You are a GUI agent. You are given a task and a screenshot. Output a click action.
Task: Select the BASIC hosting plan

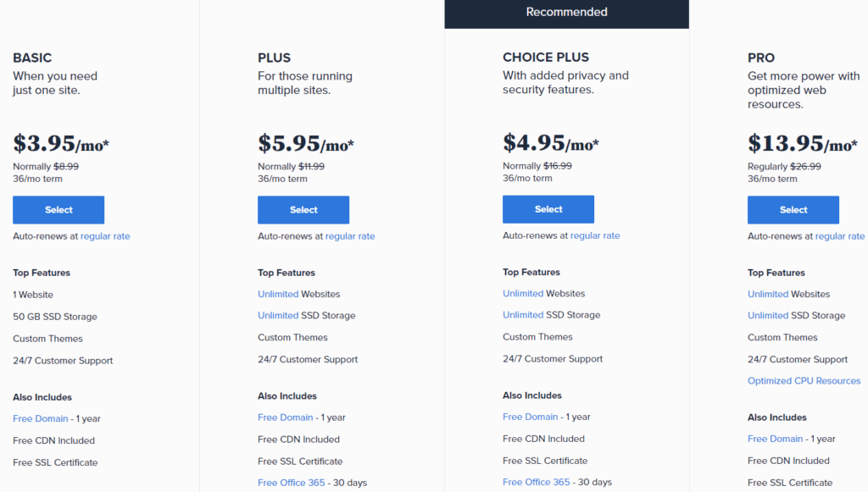[58, 209]
